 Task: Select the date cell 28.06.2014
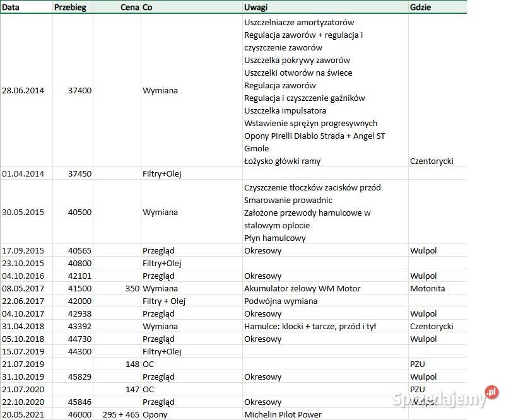pos(23,90)
